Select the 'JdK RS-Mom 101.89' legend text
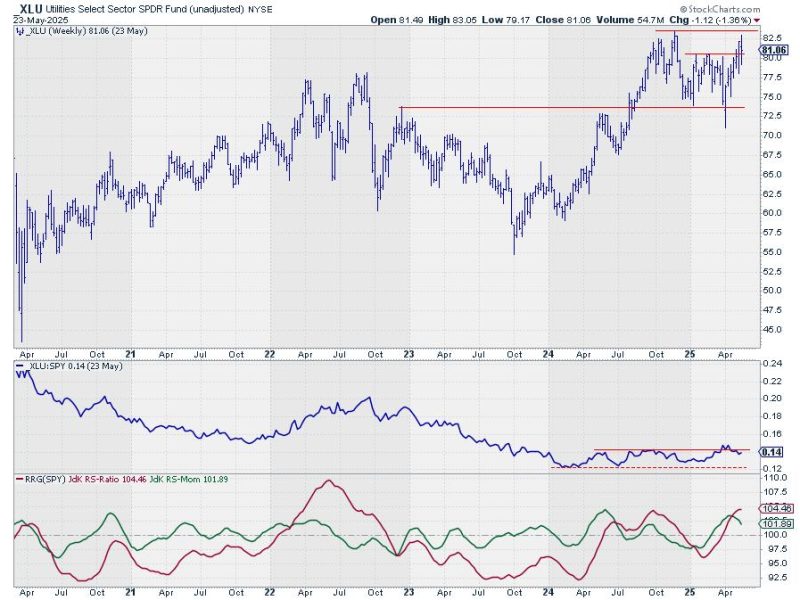This screenshot has height=600, width=800. (189, 480)
